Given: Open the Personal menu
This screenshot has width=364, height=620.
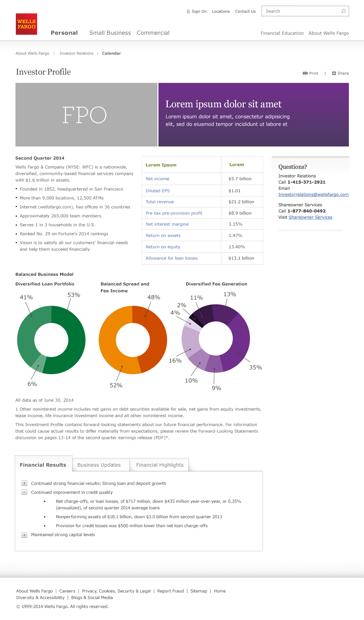Looking at the screenshot, I should [64, 33].
